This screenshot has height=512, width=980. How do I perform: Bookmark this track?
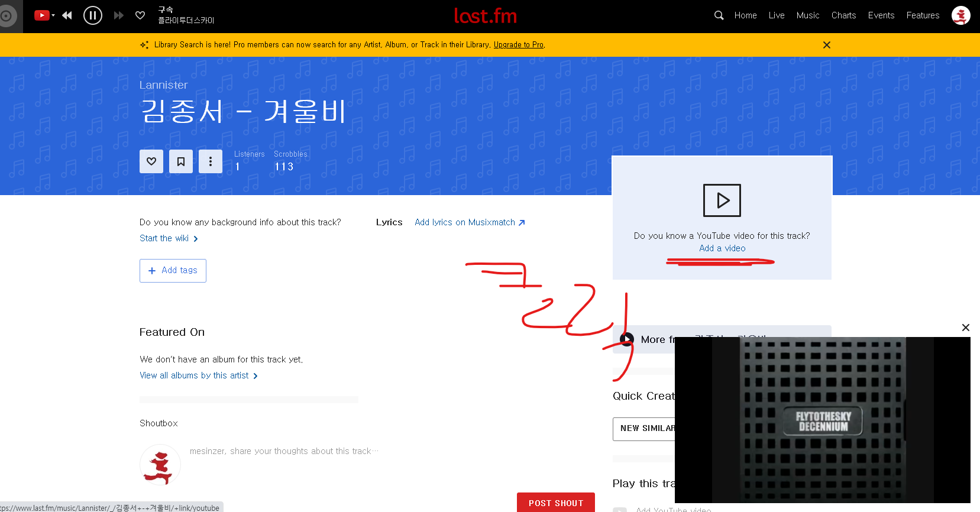[x=181, y=161]
